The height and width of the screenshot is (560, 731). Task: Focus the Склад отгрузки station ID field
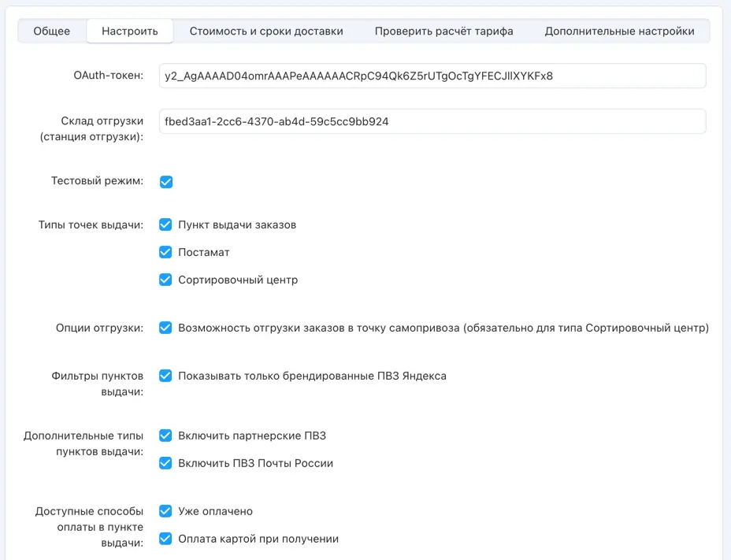pyautogui.click(x=432, y=122)
